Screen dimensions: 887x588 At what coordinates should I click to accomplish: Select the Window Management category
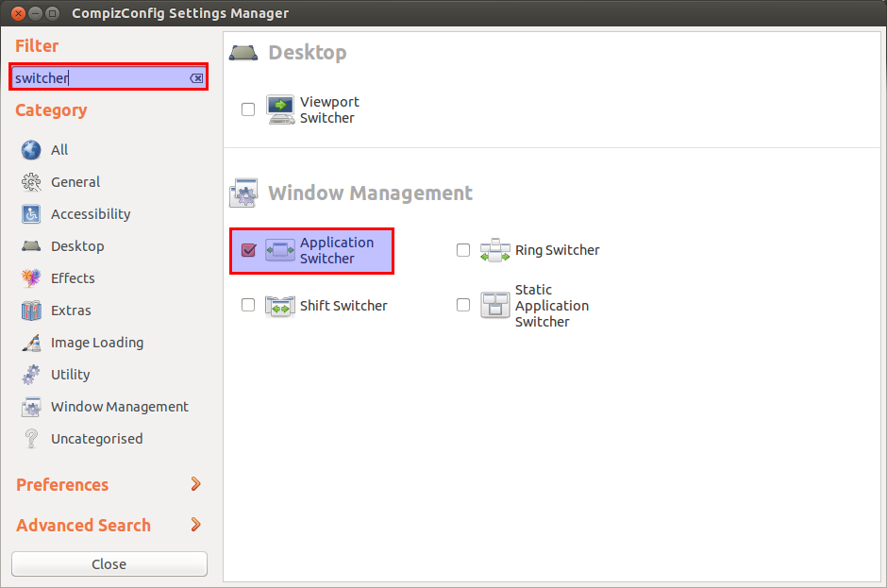[119, 407]
